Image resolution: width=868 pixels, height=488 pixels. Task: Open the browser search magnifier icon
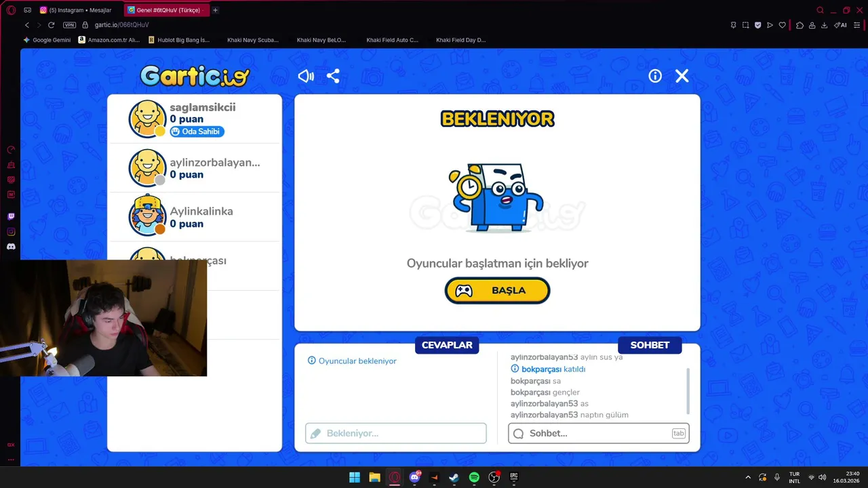pyautogui.click(x=820, y=10)
